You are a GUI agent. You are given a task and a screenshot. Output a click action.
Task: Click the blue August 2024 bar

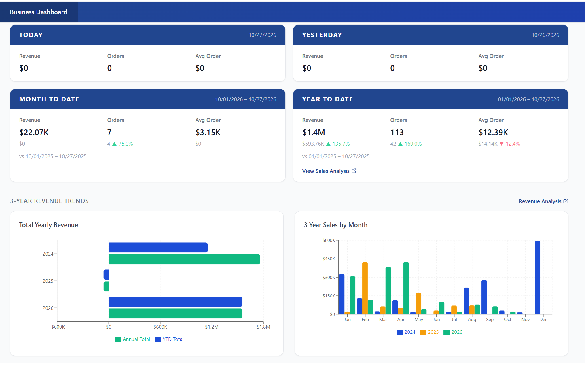click(x=466, y=301)
